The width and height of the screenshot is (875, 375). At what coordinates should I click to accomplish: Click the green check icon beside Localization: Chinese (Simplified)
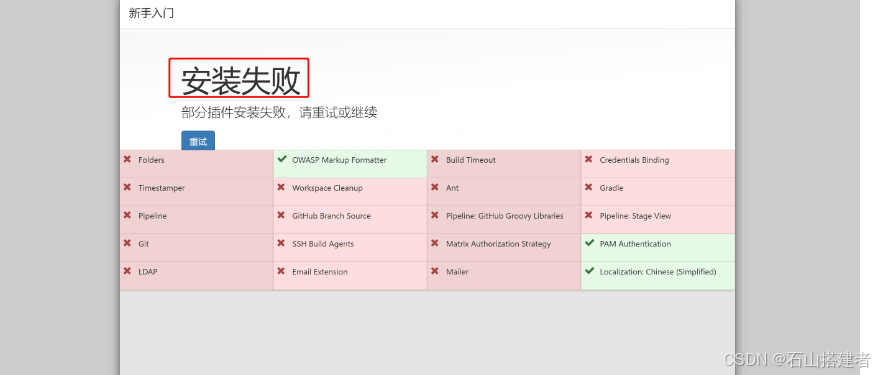point(589,271)
